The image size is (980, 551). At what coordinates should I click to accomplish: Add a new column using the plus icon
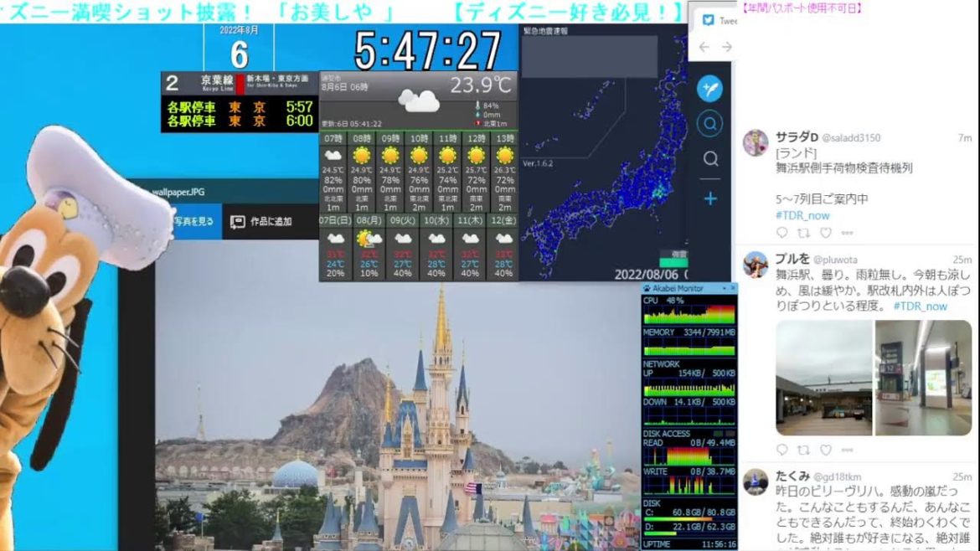pyautogui.click(x=710, y=198)
